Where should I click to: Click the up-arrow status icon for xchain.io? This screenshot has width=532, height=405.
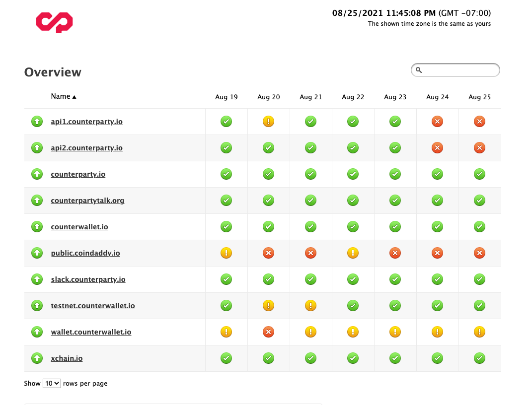pyautogui.click(x=37, y=358)
